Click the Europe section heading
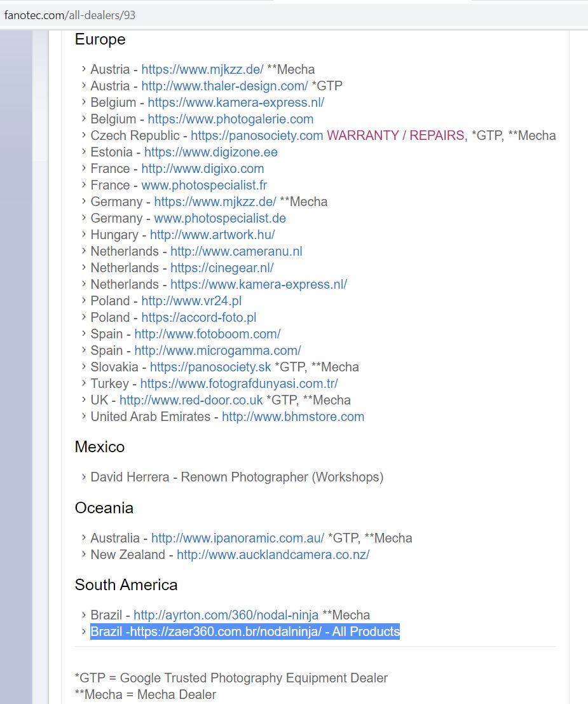The height and width of the screenshot is (704, 588). click(x=100, y=39)
